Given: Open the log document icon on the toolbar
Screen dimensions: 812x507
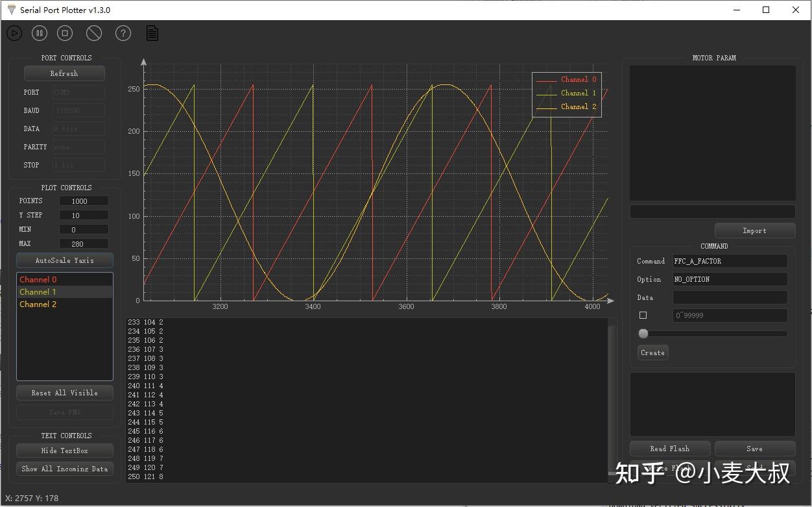Looking at the screenshot, I should [x=152, y=32].
